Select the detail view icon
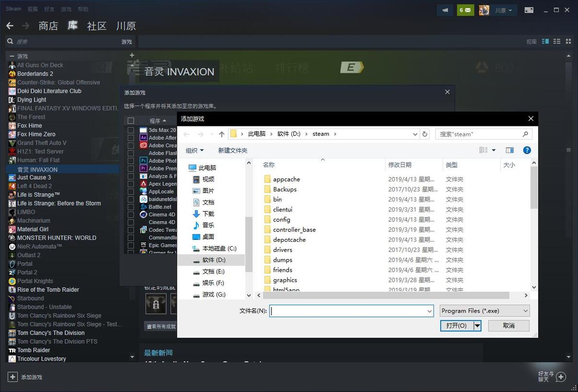The image size is (578, 392). point(545,41)
